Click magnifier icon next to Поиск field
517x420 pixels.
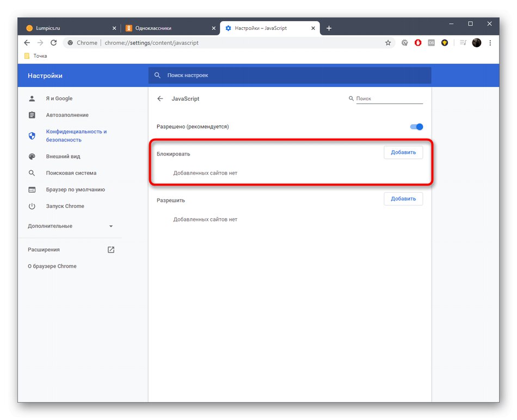(x=351, y=98)
